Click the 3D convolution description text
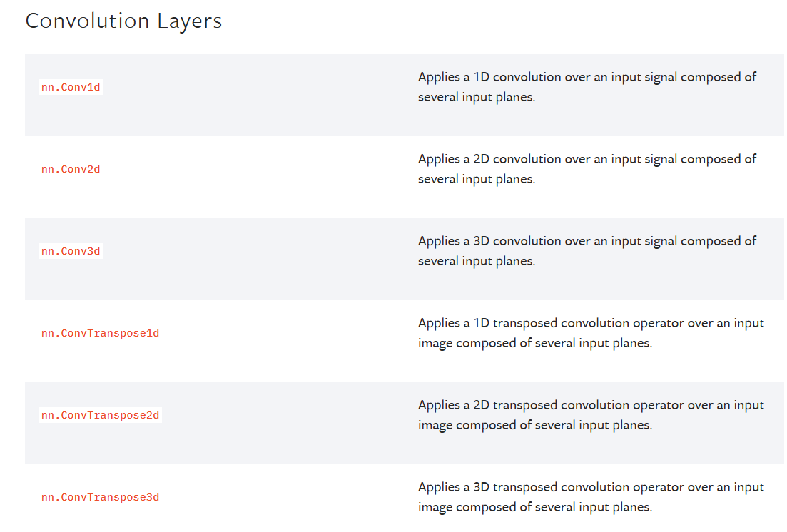787x532 pixels. 587,241
